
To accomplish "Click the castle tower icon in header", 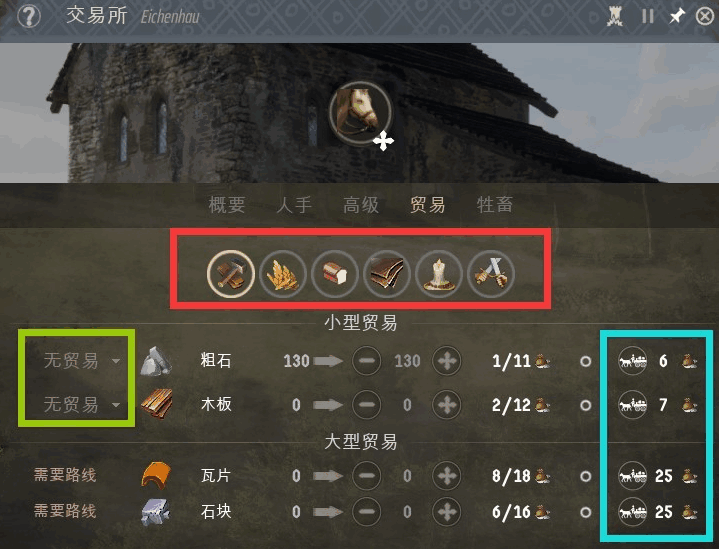I will (x=615, y=17).
